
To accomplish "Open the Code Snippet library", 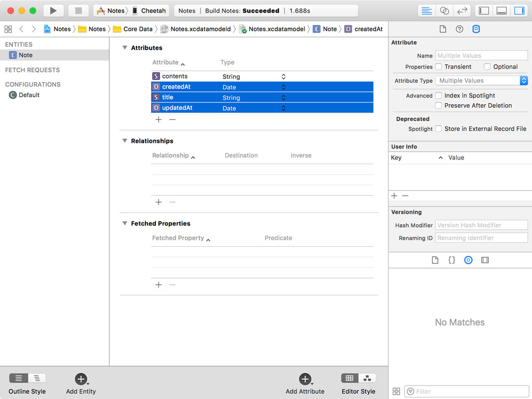I will (451, 260).
